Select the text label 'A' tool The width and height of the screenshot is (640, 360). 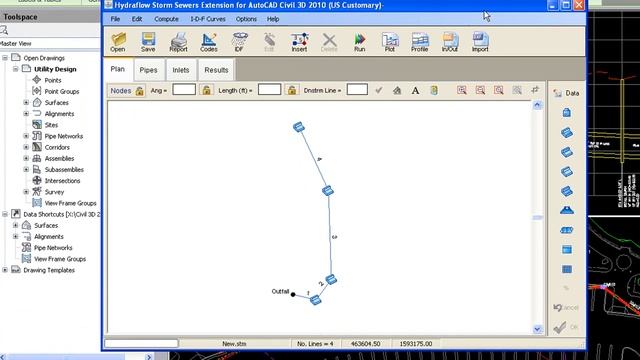(416, 90)
